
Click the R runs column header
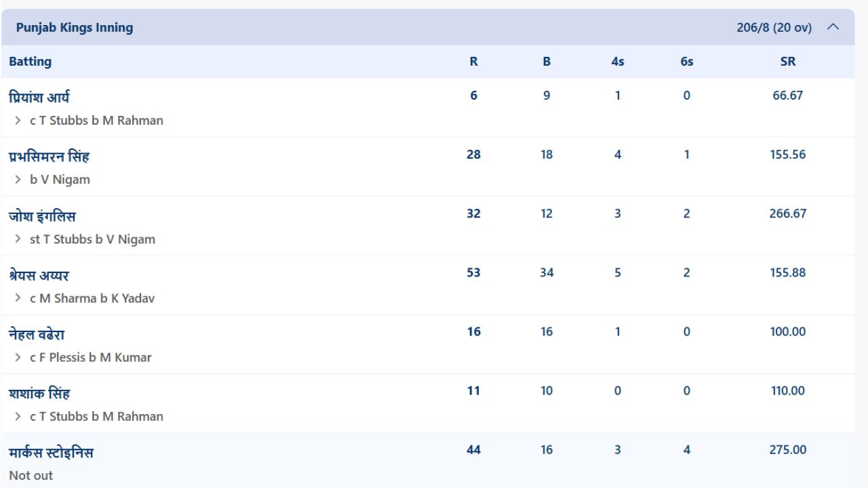pos(473,61)
